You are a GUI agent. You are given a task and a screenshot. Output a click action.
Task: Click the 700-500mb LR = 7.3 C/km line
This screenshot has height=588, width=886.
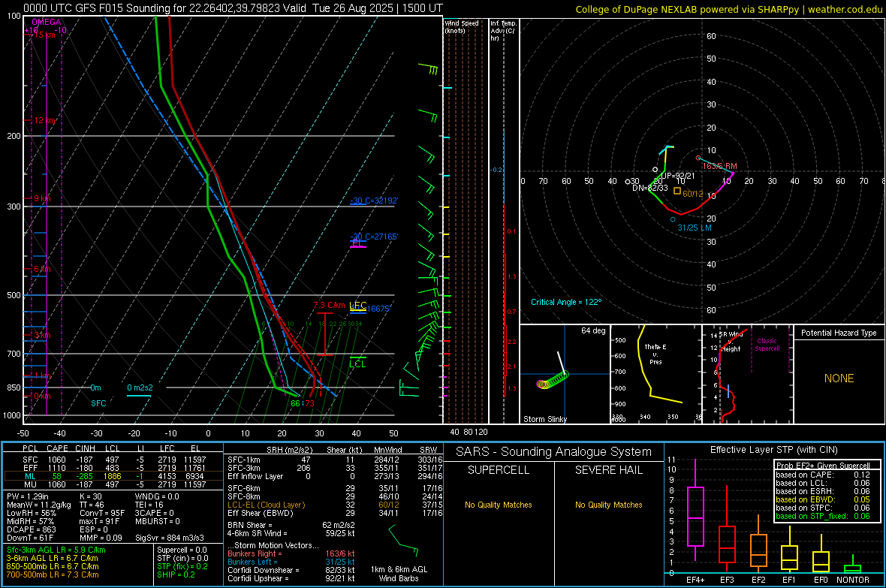(53, 574)
